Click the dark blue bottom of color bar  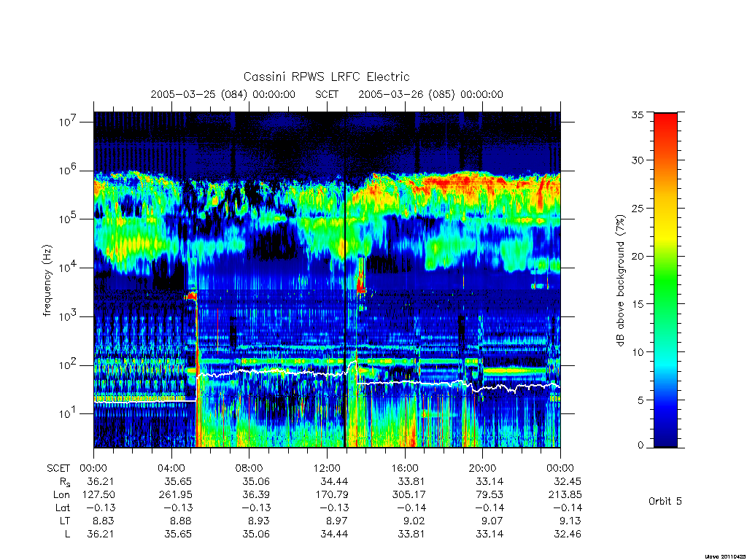point(665,436)
